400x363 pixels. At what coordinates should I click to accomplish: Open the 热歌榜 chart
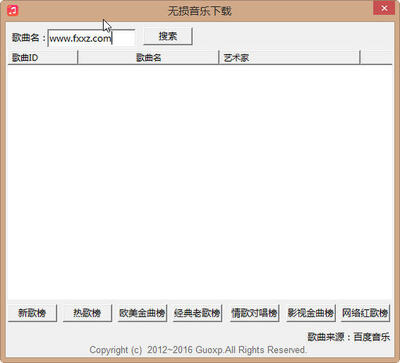click(x=87, y=313)
